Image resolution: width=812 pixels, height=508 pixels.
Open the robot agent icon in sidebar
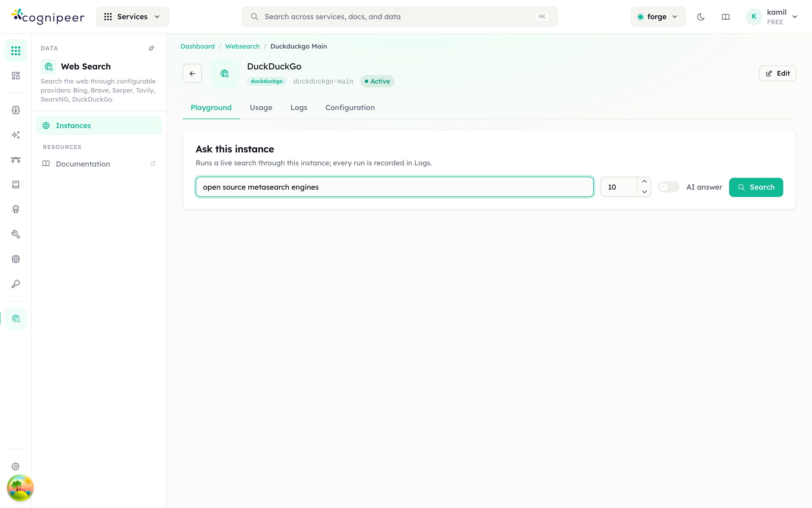(x=16, y=209)
